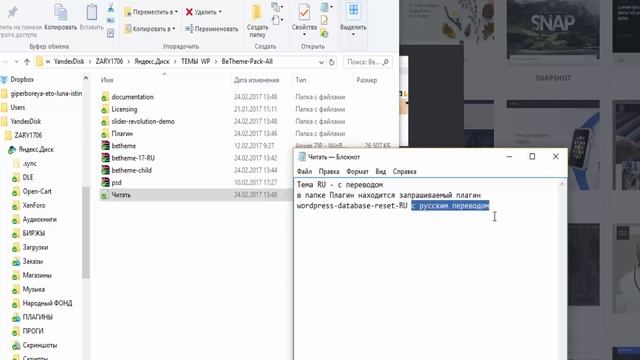This screenshot has height=360, width=640.
Task: Refresh the current folder view
Action: (331, 62)
